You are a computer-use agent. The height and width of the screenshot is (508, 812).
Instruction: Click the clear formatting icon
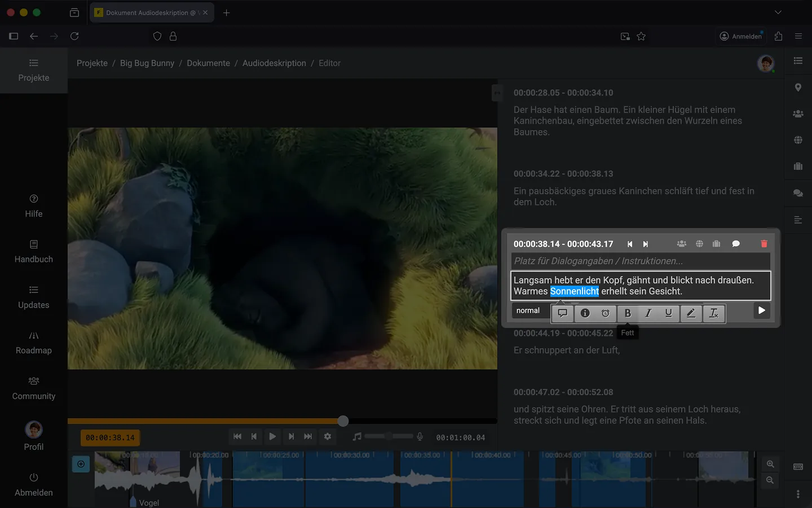pos(714,313)
